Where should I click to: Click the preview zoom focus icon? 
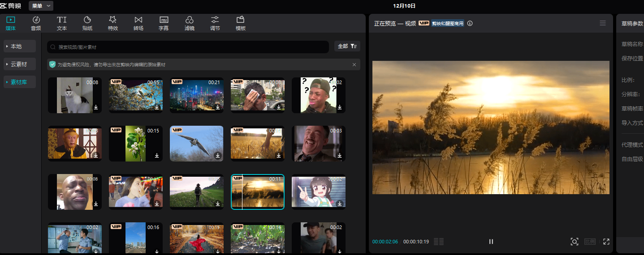[574, 242]
